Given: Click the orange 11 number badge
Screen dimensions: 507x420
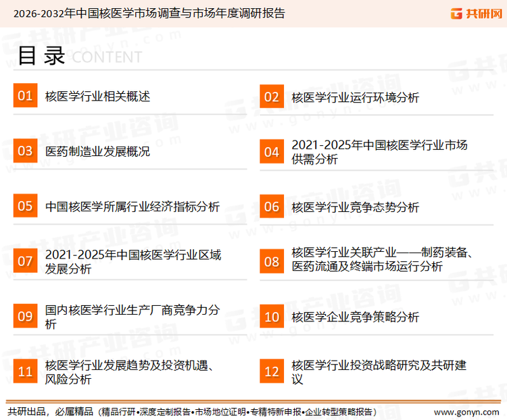Looking at the screenshot, I should 25,371.
